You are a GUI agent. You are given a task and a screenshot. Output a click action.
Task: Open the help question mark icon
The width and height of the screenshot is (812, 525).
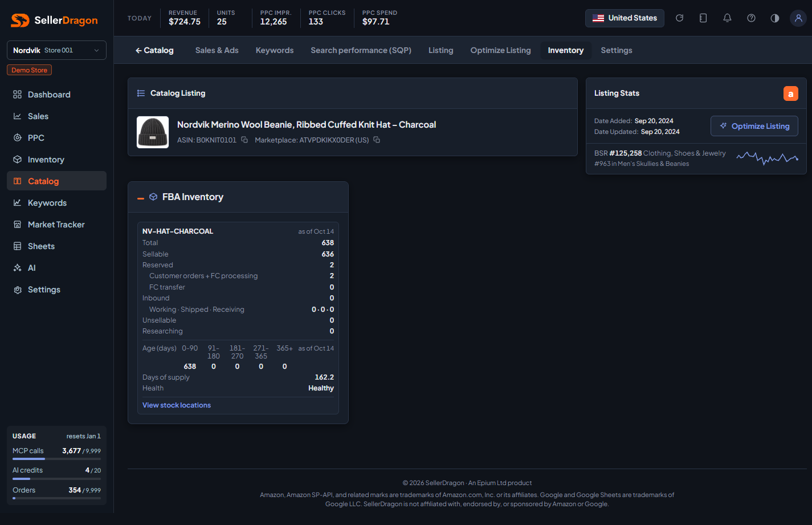751,18
